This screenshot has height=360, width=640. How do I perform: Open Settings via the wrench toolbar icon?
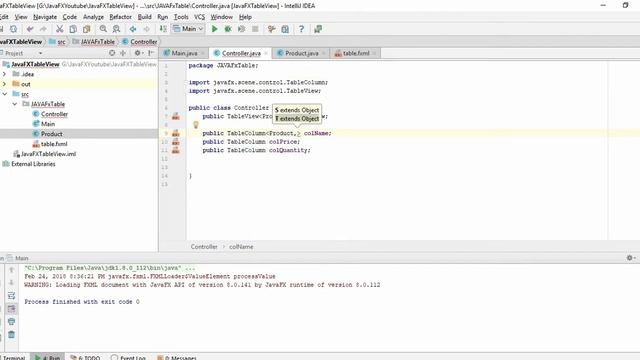pos(271,29)
